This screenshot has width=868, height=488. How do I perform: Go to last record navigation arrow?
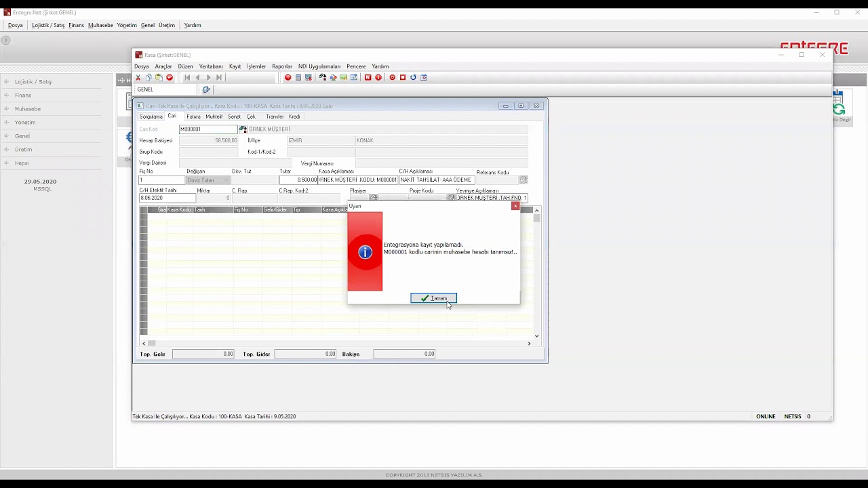coord(218,77)
